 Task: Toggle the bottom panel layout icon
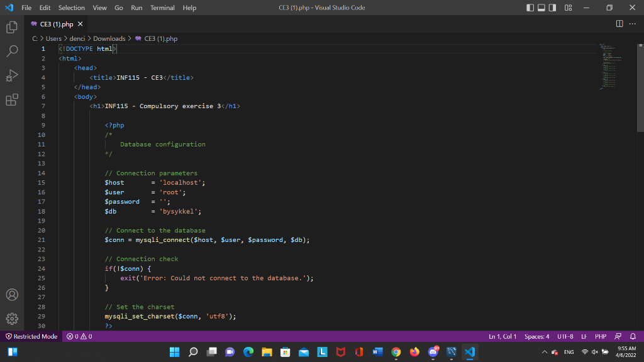click(x=541, y=8)
